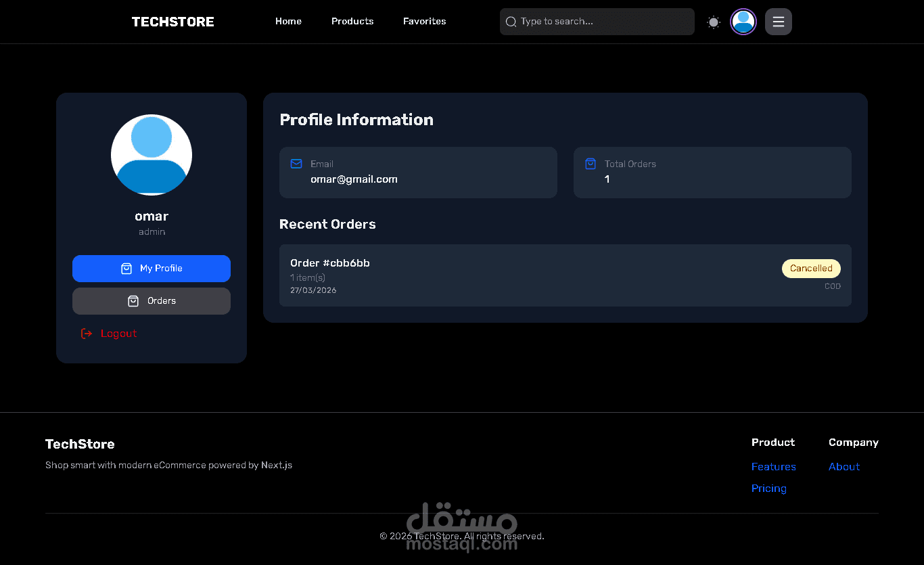Click the Cancelled status badge

[x=811, y=269]
